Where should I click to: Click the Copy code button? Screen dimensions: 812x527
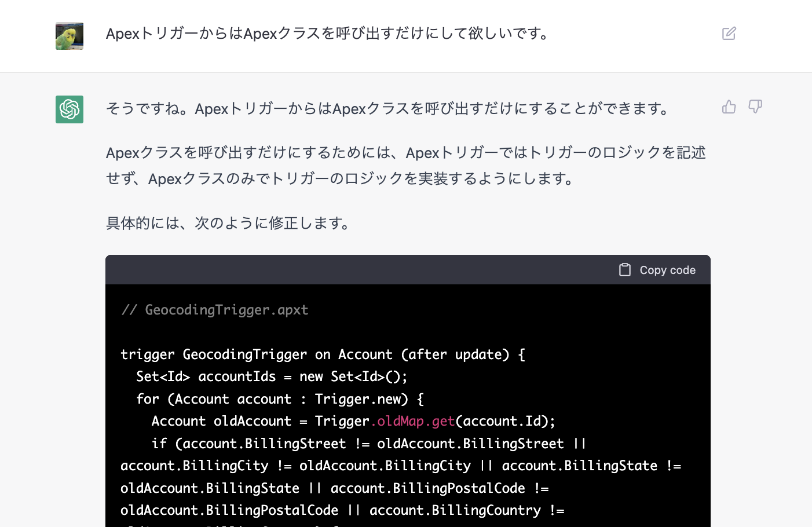[x=657, y=270]
